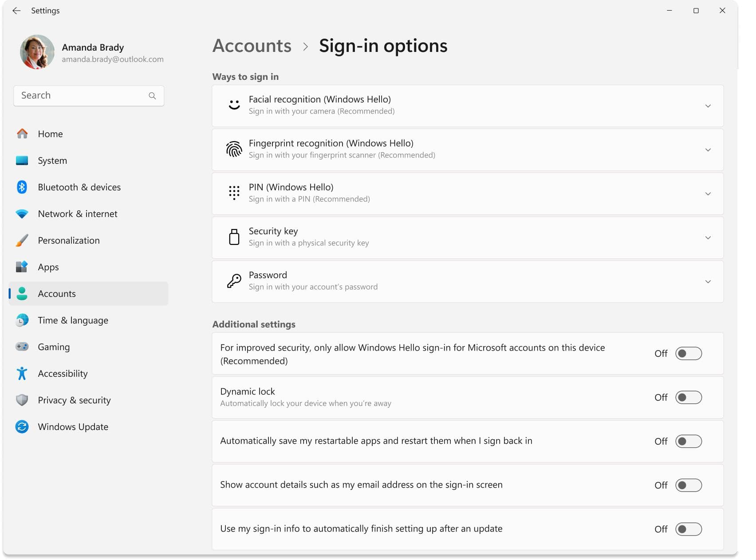Expand Password option chevron
This screenshot has width=756, height=560.
(x=708, y=282)
